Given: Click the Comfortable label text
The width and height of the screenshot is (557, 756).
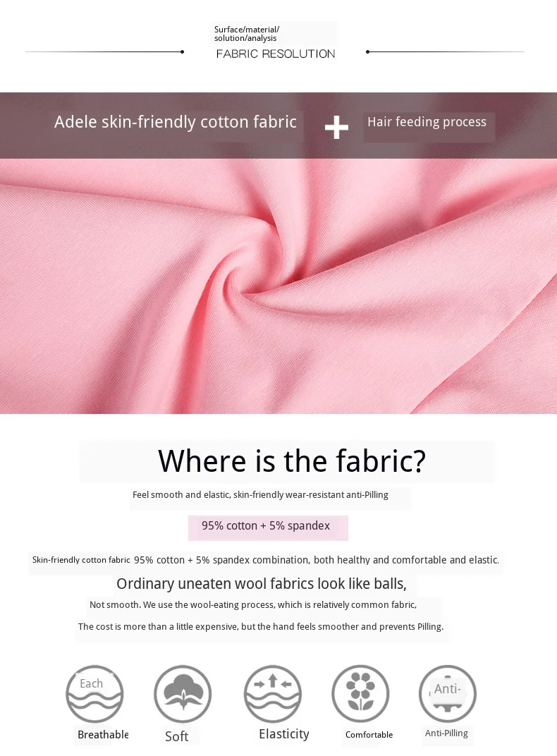Looking at the screenshot, I should click(369, 735).
